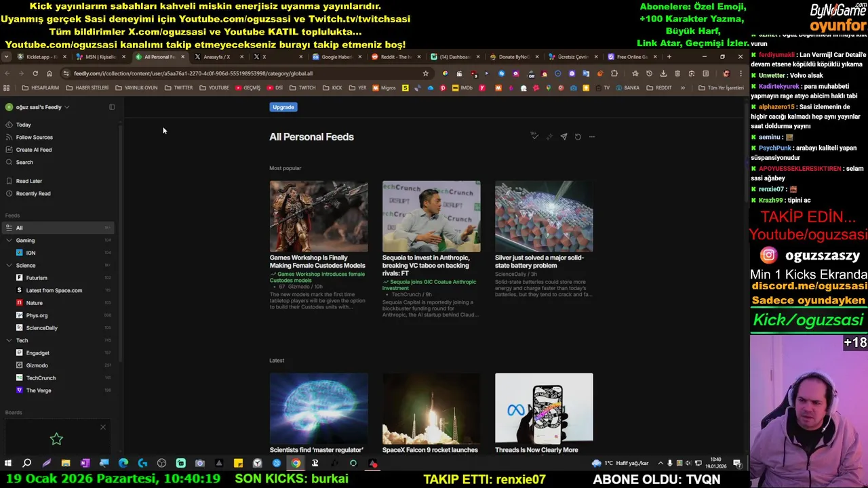The height and width of the screenshot is (488, 868).
Task: Click the Upgrade button
Action: coord(283,107)
